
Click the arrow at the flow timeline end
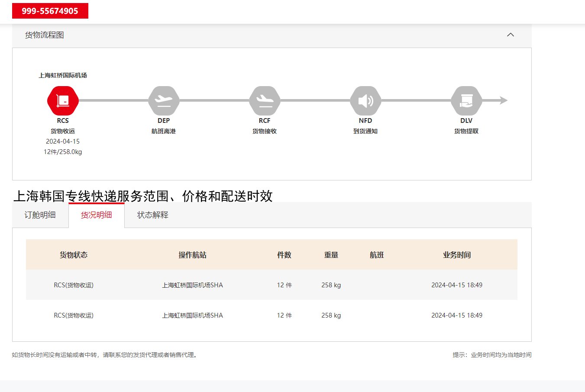(503, 100)
